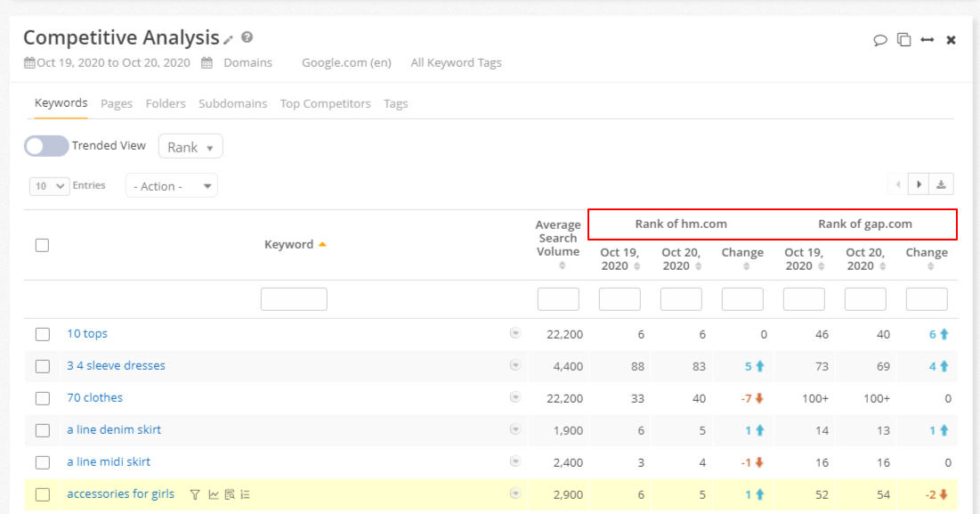Sort gap.com Change column

pos(931,266)
